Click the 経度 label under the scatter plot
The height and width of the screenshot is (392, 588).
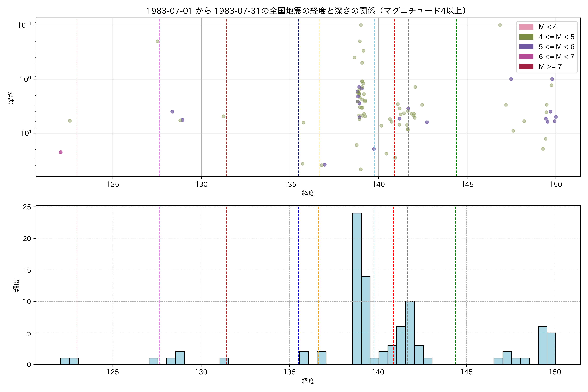[x=308, y=193]
